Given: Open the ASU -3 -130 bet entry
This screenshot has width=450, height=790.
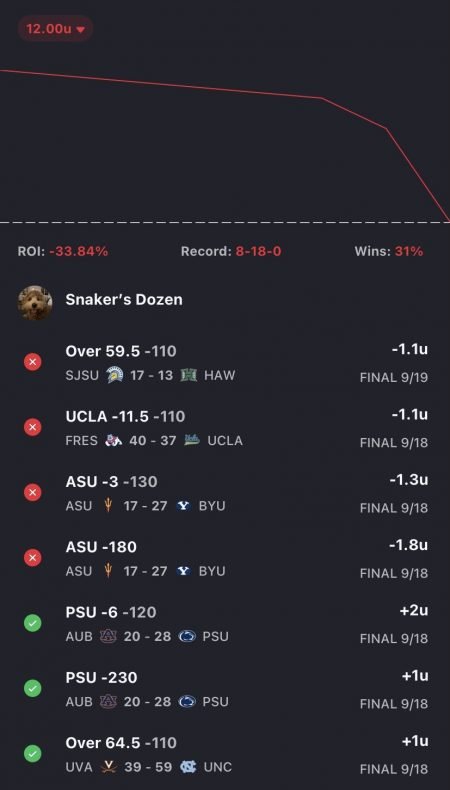Looking at the screenshot, I should coord(225,493).
